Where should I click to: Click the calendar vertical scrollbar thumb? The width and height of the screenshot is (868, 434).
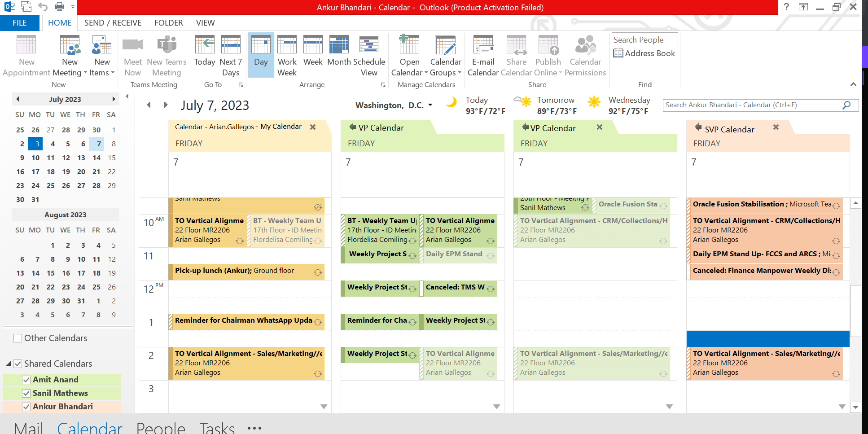[x=855, y=311]
